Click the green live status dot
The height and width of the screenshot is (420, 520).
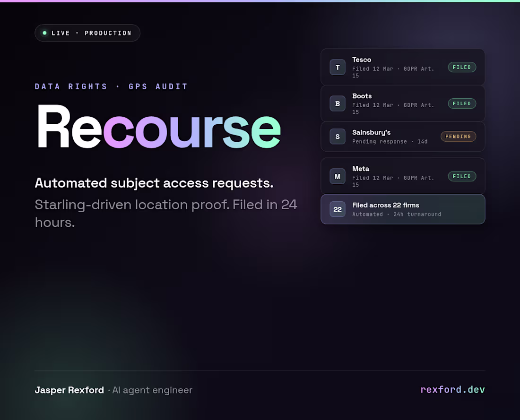click(44, 33)
